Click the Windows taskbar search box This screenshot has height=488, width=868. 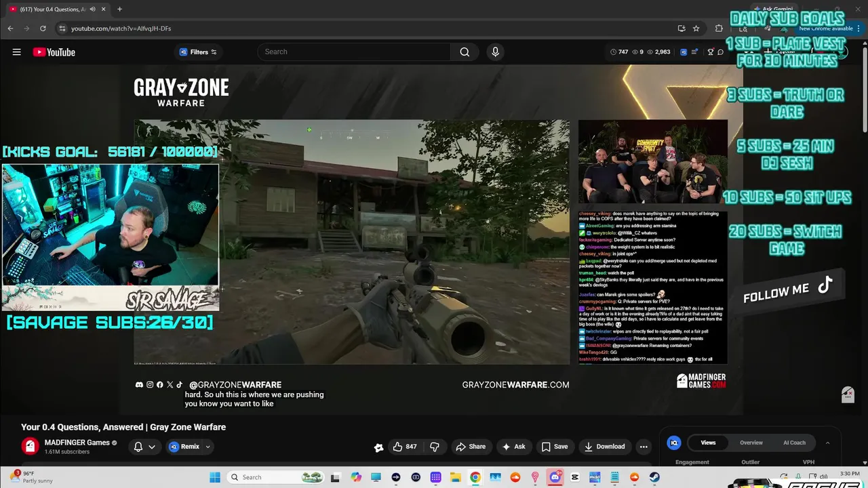pyautogui.click(x=275, y=477)
